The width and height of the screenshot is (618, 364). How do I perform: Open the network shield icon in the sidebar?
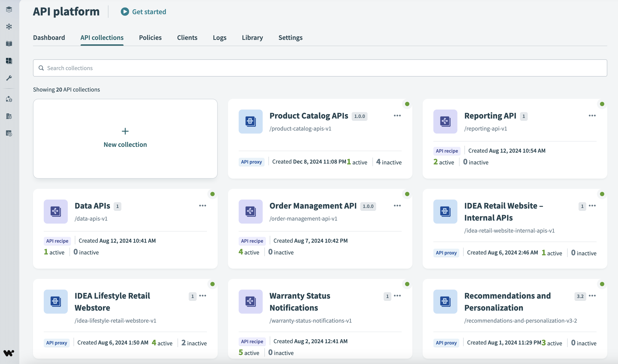pos(9,99)
